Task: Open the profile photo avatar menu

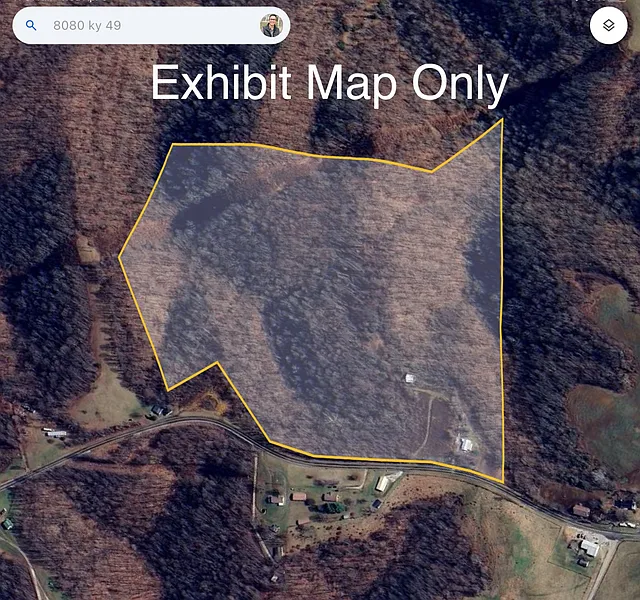Action: pyautogui.click(x=271, y=25)
